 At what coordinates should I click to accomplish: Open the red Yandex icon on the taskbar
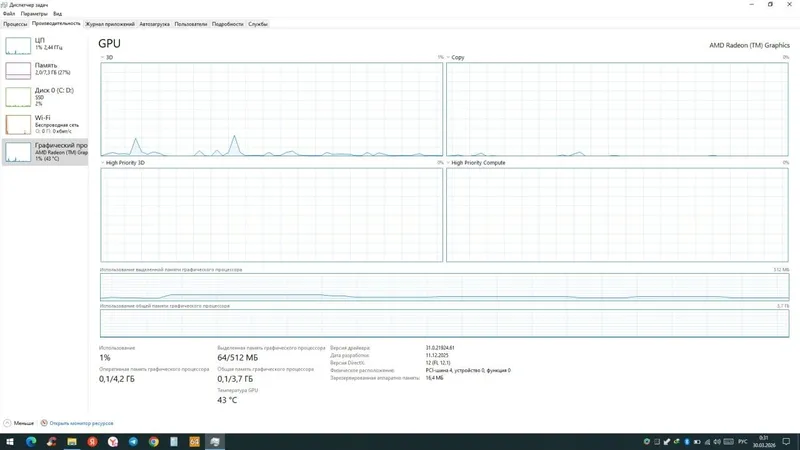(x=92, y=442)
